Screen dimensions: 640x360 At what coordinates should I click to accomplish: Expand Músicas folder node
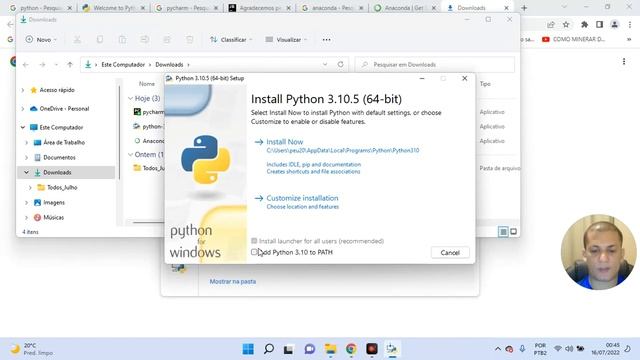(27, 218)
